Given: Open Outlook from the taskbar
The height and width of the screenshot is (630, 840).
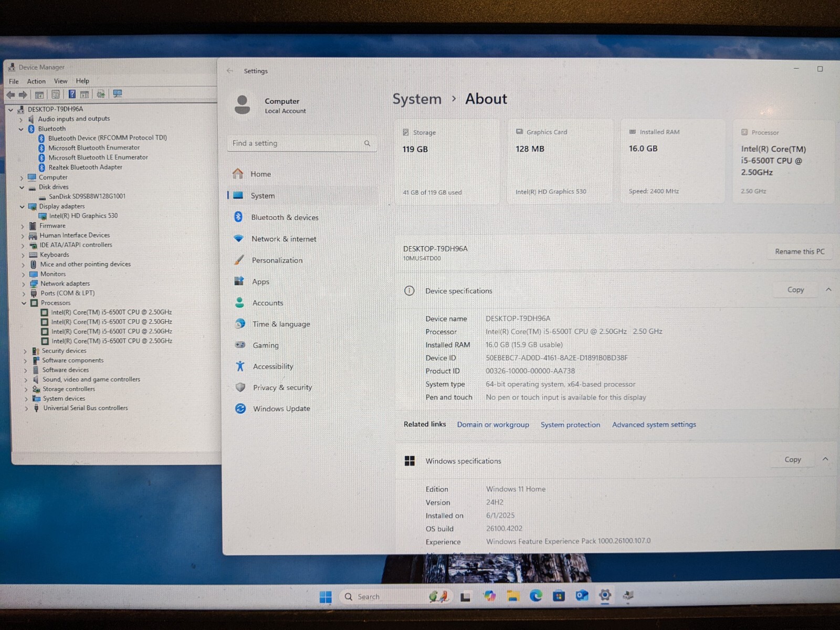Looking at the screenshot, I should pos(582,595).
